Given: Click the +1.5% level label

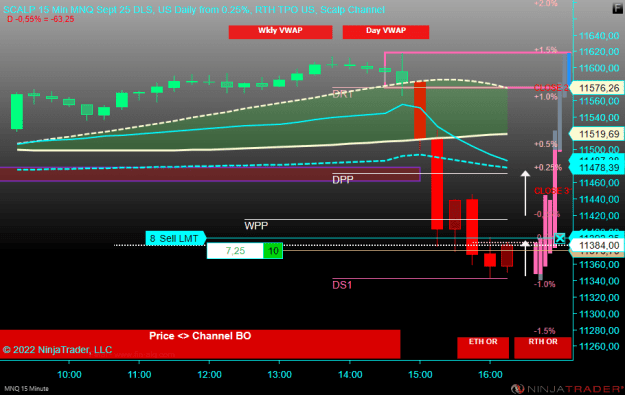Looking at the screenshot, I should [x=546, y=50].
